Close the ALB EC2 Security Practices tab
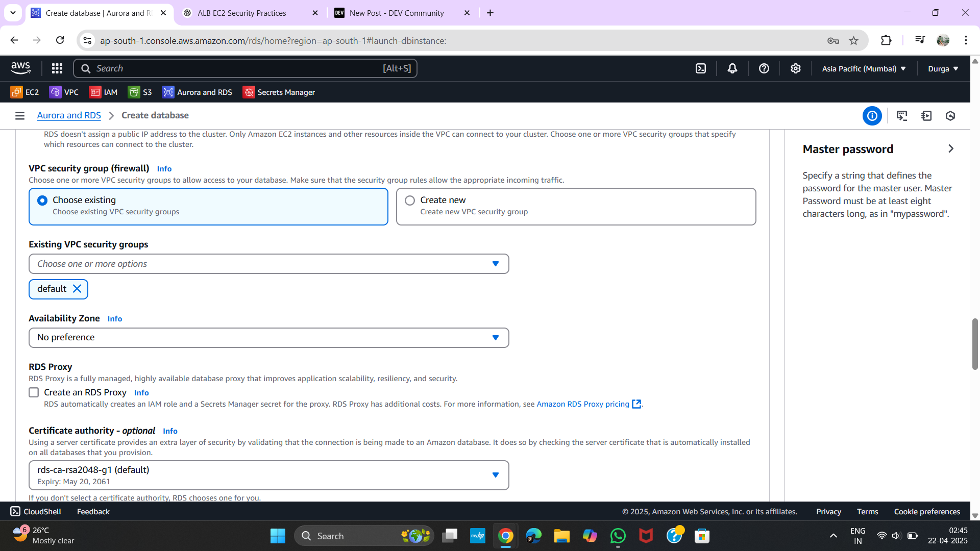The image size is (980, 551). [x=315, y=13]
